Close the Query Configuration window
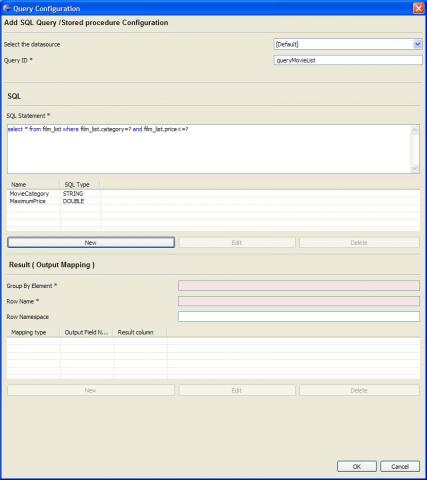This screenshot has width=427, height=480. point(418,8)
